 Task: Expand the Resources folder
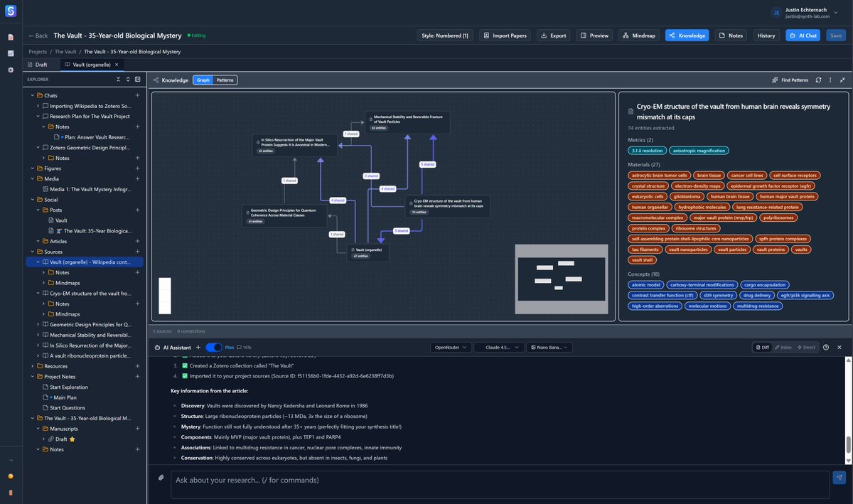click(32, 366)
